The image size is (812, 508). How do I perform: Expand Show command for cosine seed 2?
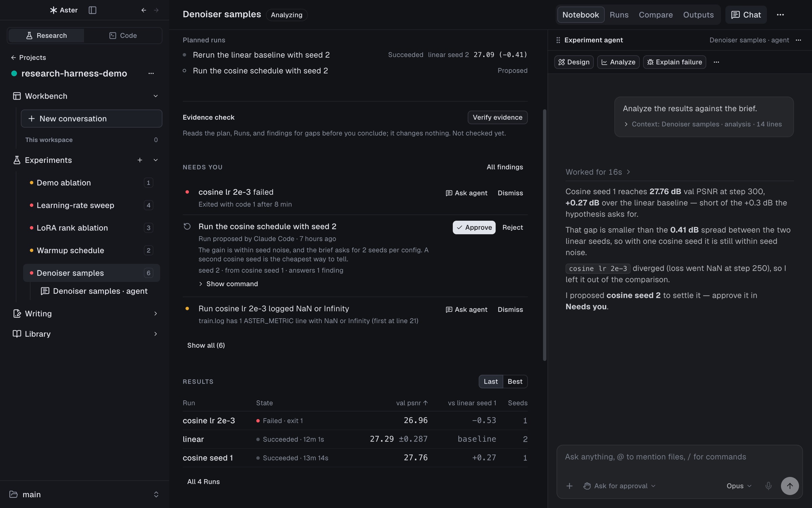228,284
